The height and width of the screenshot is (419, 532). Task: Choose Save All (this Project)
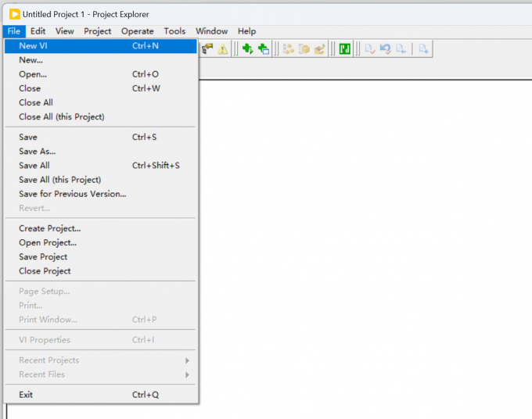(100, 180)
